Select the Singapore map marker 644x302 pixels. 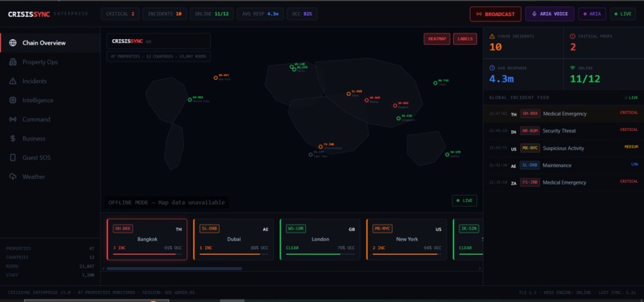coord(399,118)
